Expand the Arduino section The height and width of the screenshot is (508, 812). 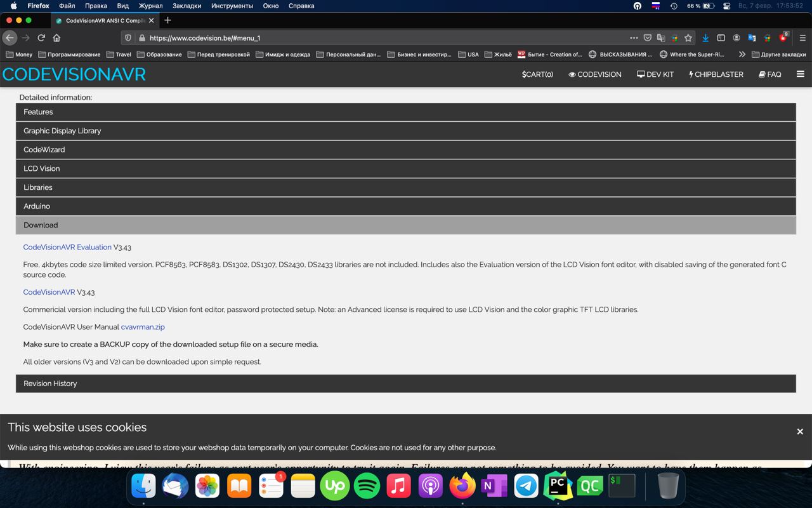click(x=406, y=206)
